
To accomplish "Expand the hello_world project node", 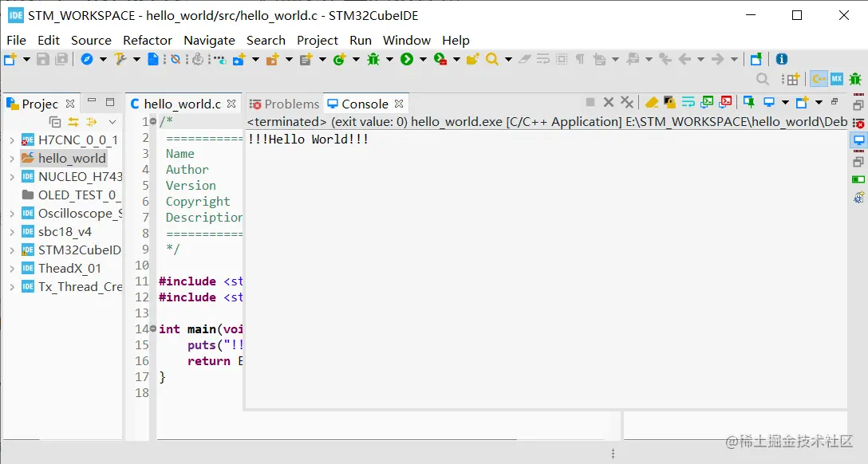I will point(12,159).
